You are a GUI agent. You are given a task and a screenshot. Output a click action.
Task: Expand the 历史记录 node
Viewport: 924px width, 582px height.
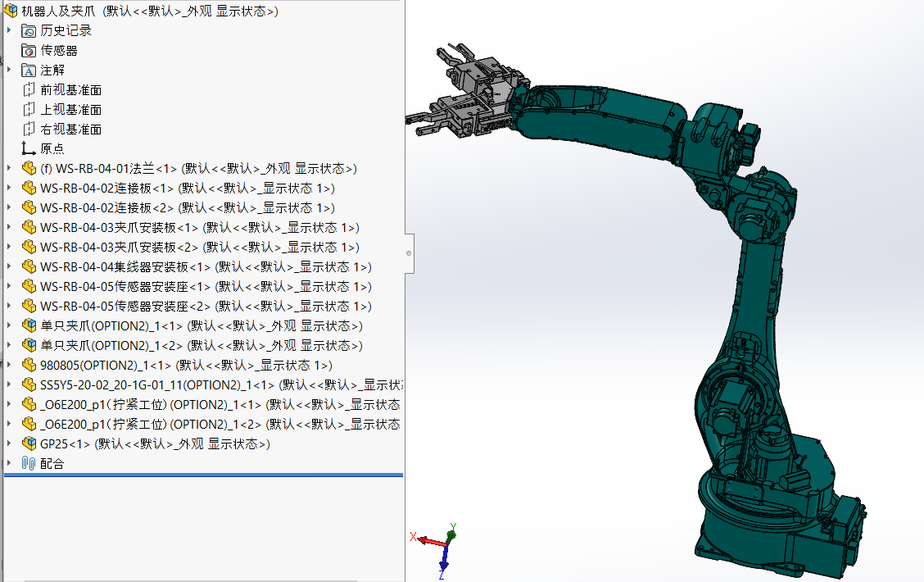pos(9,30)
